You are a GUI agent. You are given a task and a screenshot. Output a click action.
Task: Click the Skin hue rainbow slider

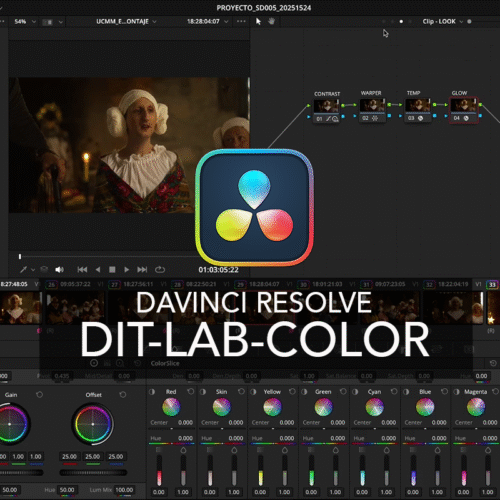(x=222, y=444)
